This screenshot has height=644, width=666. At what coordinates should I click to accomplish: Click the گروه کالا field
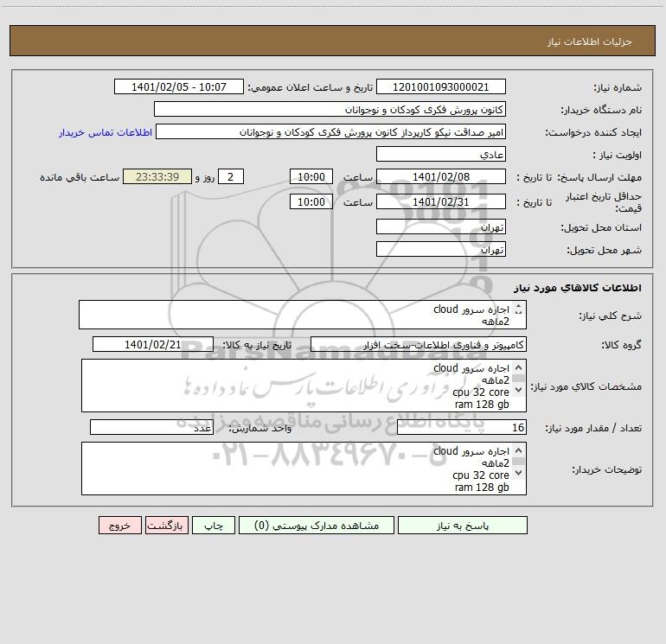click(419, 344)
